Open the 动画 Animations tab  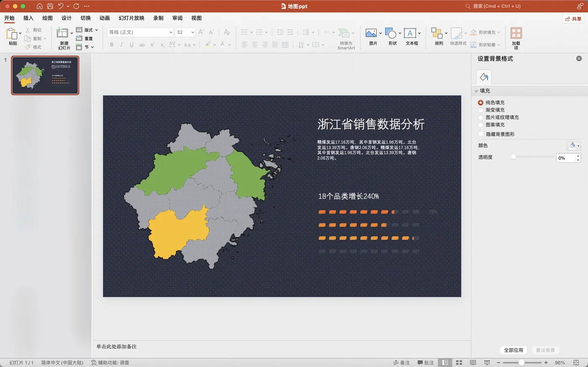coord(105,18)
